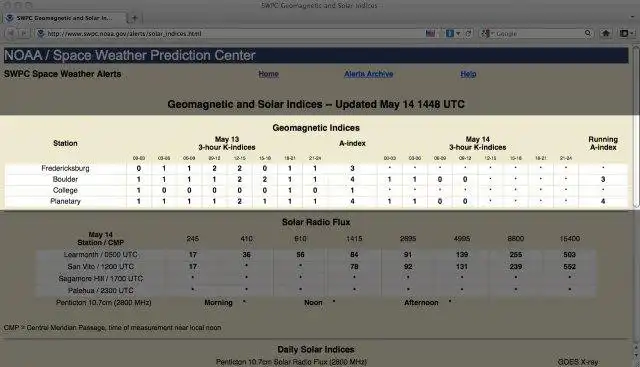640x367 pixels.
Task: Click the Solar Radio Flux section heading
Action: [x=316, y=222]
